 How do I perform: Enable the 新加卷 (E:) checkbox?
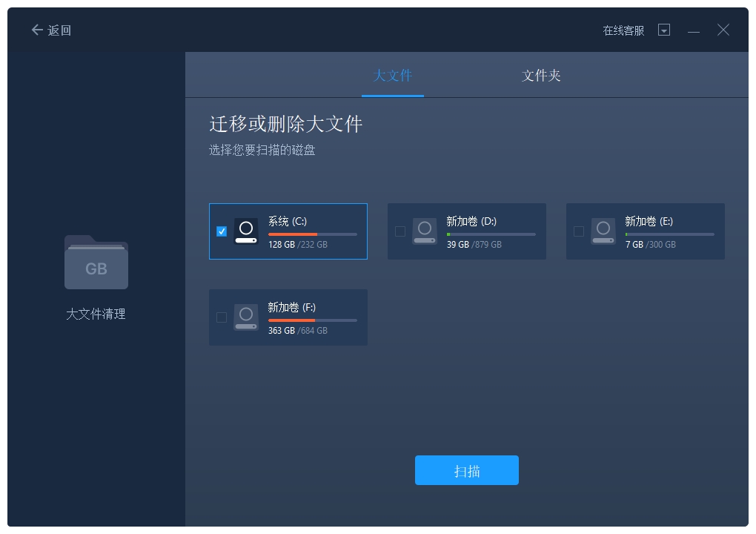[x=579, y=231]
